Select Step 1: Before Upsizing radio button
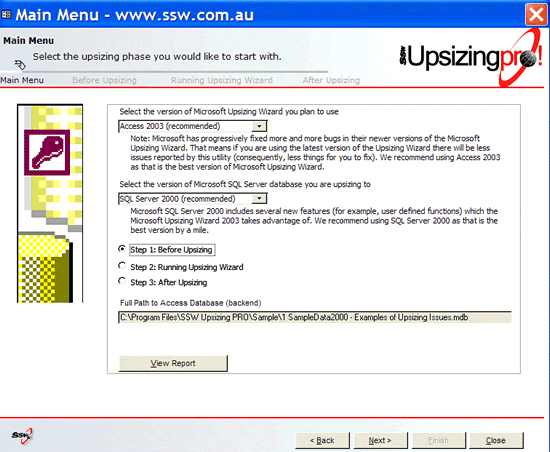The height and width of the screenshot is (452, 550). [122, 249]
